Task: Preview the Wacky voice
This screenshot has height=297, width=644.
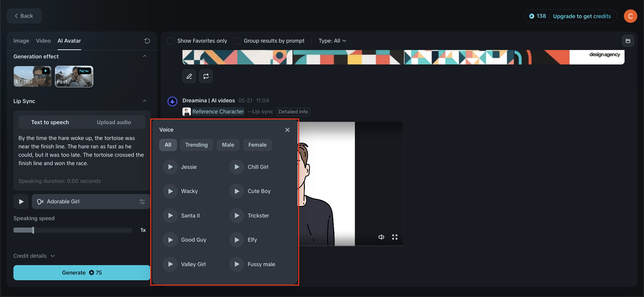Action: pos(170,191)
